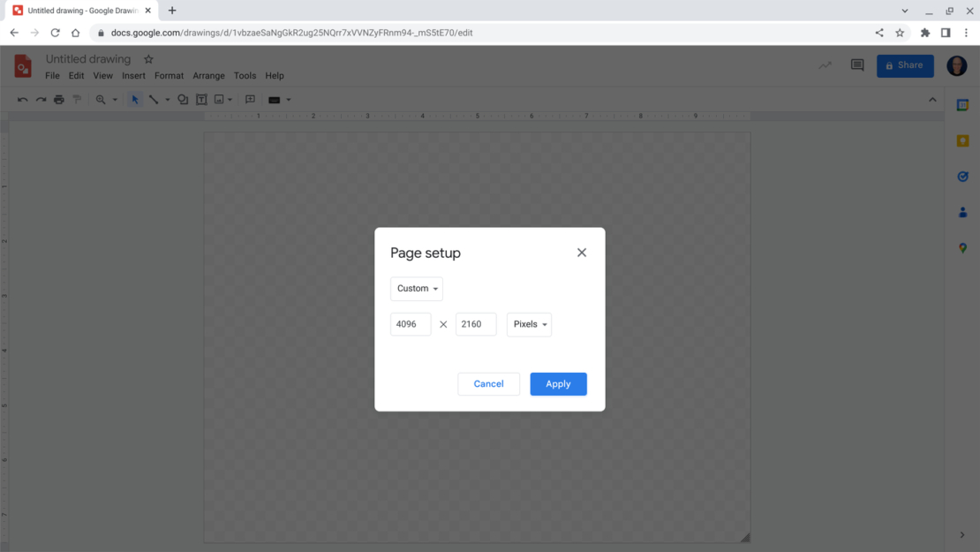Open the border color selector
This screenshot has width=980, height=552.
click(x=274, y=99)
